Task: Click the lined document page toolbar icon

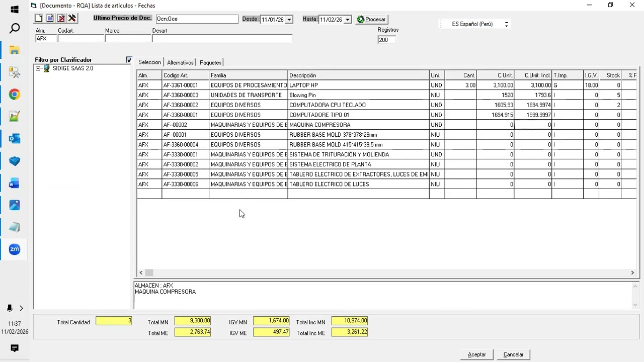Action: pyautogui.click(x=50, y=19)
